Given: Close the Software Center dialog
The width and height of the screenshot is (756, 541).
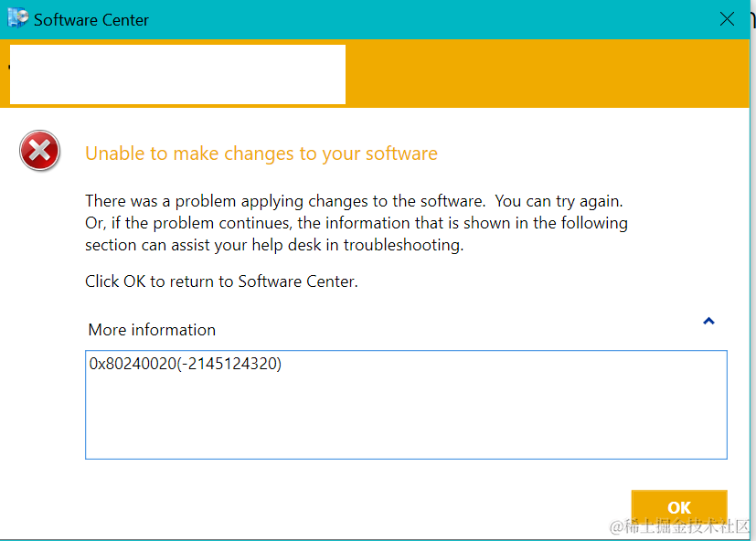Looking at the screenshot, I should (727, 19).
